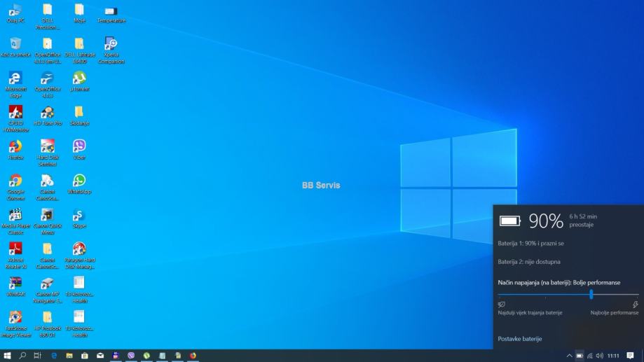This screenshot has width=644, height=362.
Task: Open the DELL Latitude E6430 folder
Action: tap(79, 50)
